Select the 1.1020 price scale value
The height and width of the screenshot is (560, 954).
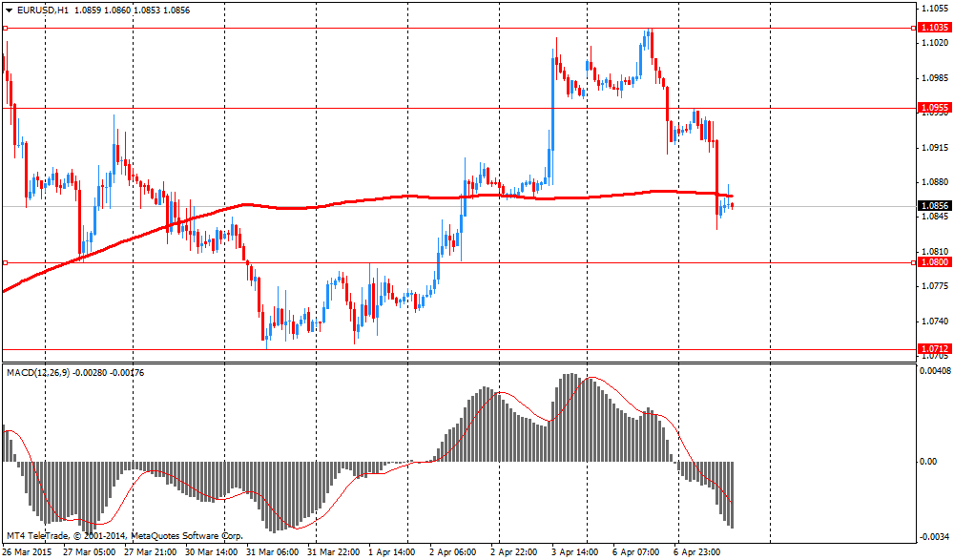click(x=935, y=43)
